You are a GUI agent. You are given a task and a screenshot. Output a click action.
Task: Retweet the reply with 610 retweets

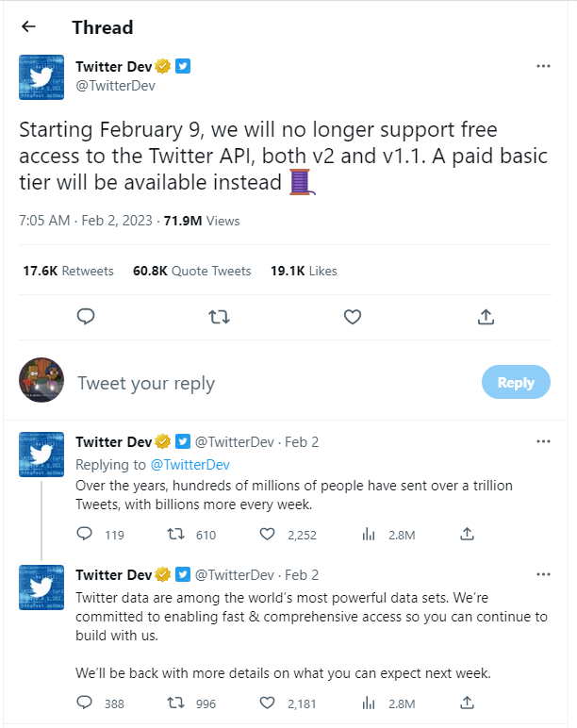coord(176,535)
